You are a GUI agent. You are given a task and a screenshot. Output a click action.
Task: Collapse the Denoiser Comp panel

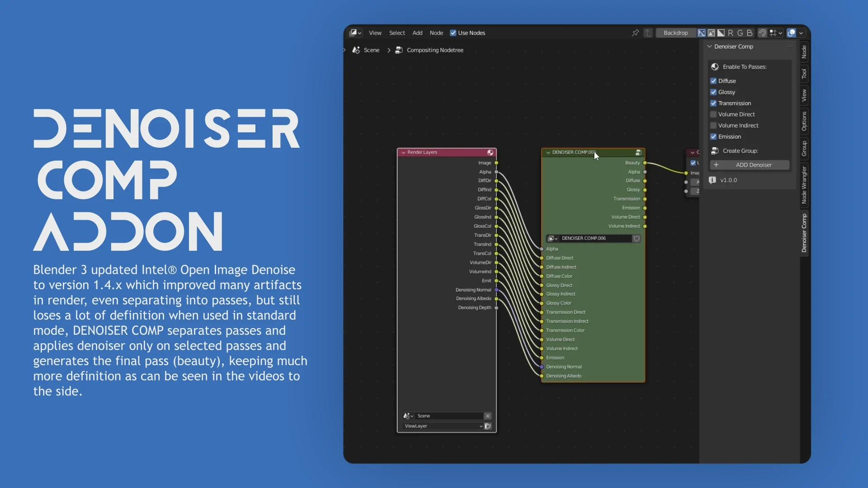coord(710,47)
